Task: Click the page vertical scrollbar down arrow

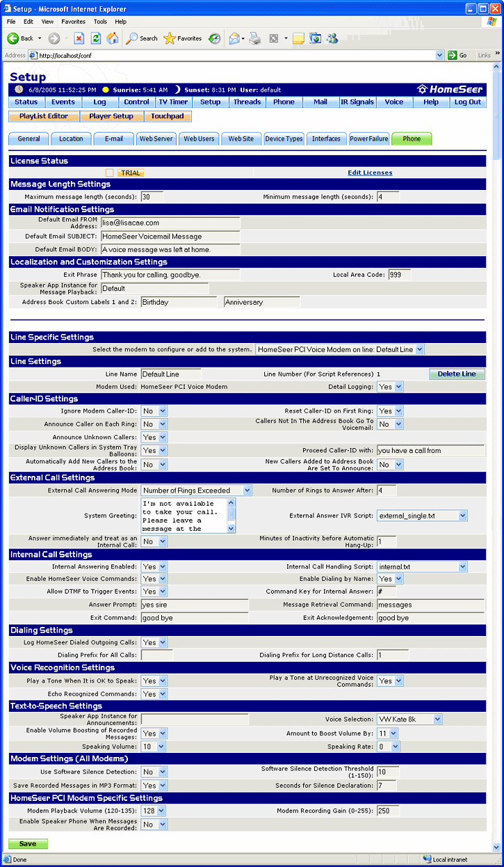Action: point(496,848)
